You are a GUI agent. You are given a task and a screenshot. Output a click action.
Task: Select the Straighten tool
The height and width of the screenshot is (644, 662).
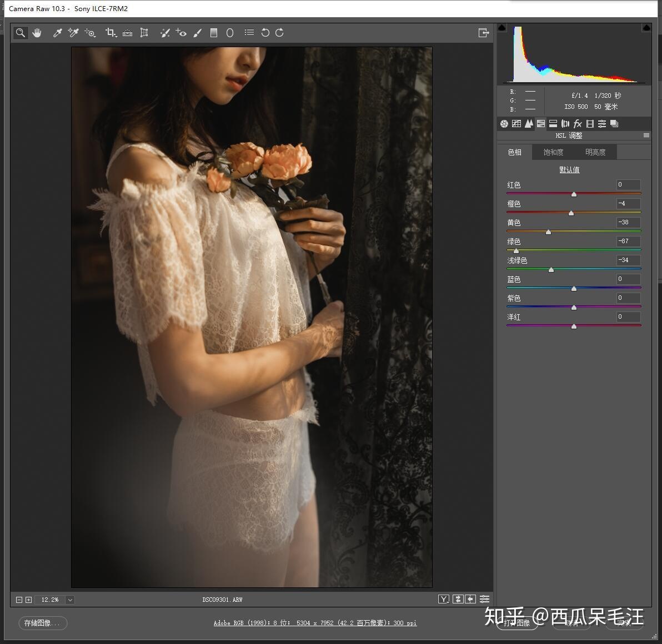[x=128, y=33]
